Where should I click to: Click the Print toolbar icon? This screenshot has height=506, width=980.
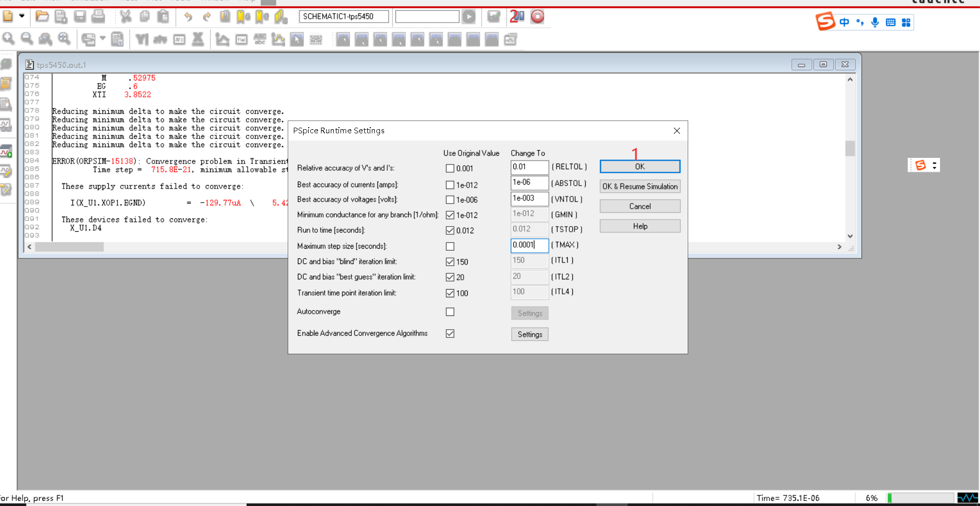98,16
